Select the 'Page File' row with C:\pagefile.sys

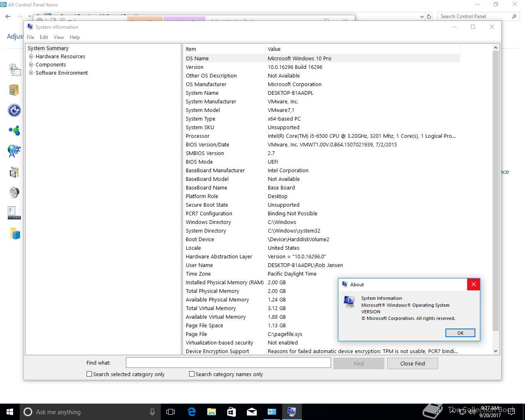point(322,334)
